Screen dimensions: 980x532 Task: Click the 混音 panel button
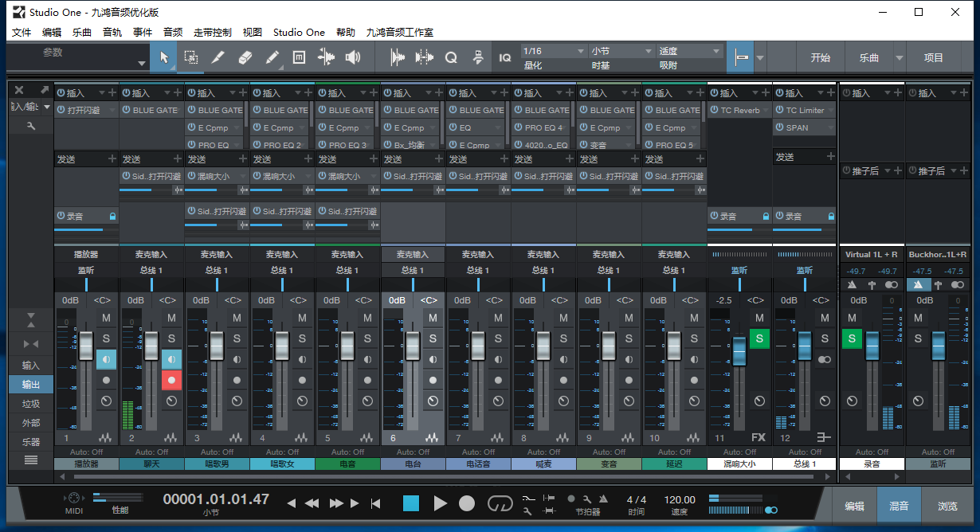pos(900,506)
